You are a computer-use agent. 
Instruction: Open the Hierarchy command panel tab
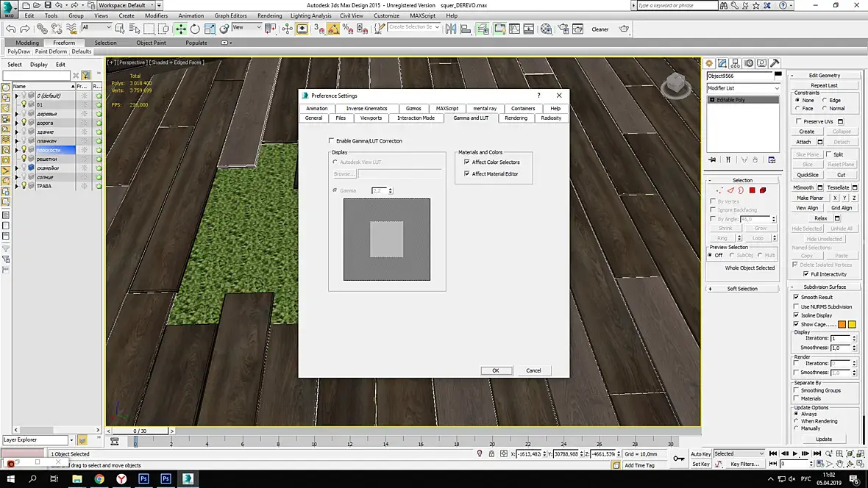[x=736, y=64]
